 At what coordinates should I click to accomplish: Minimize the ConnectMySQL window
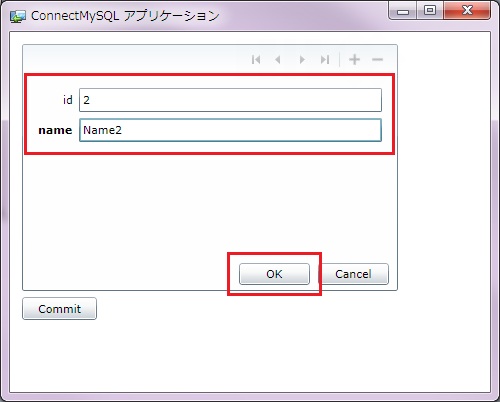(x=403, y=12)
